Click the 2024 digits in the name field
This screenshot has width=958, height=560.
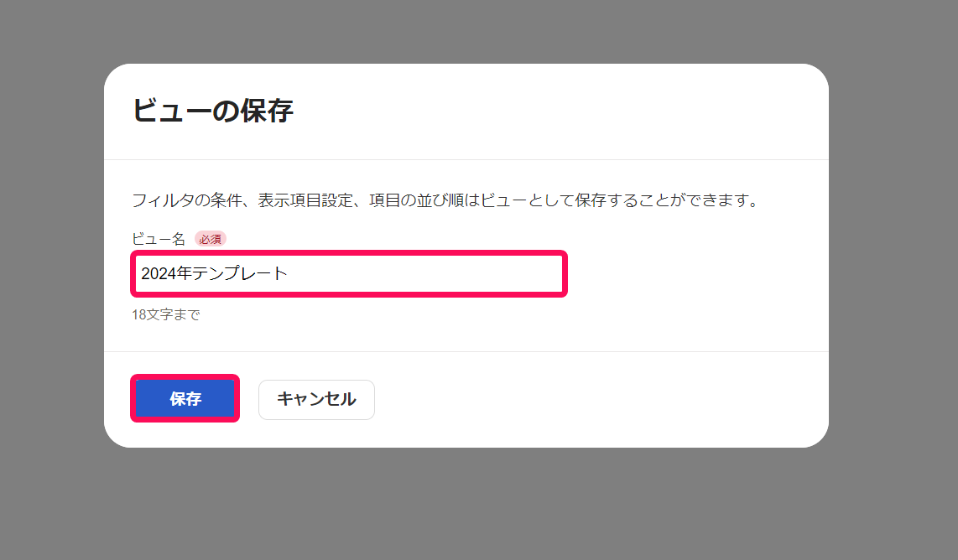(x=159, y=273)
